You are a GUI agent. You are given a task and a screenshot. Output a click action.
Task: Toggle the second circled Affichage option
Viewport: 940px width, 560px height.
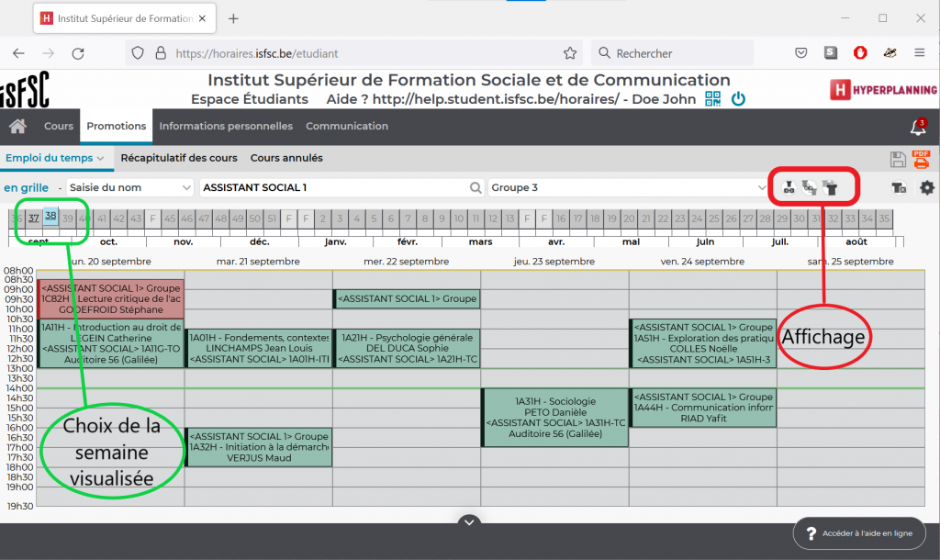coord(809,187)
